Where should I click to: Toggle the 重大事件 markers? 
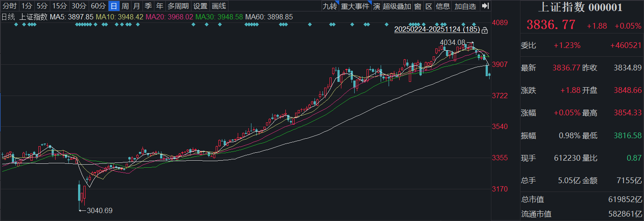[x=355, y=6]
